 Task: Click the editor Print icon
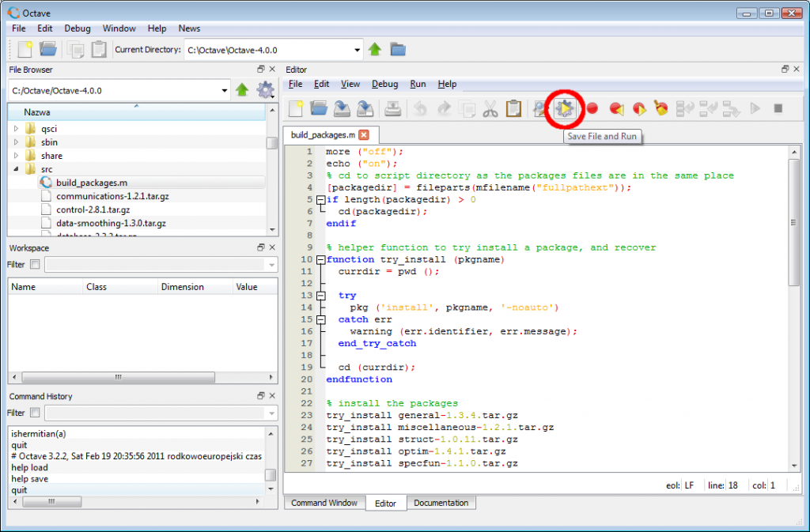coord(392,109)
